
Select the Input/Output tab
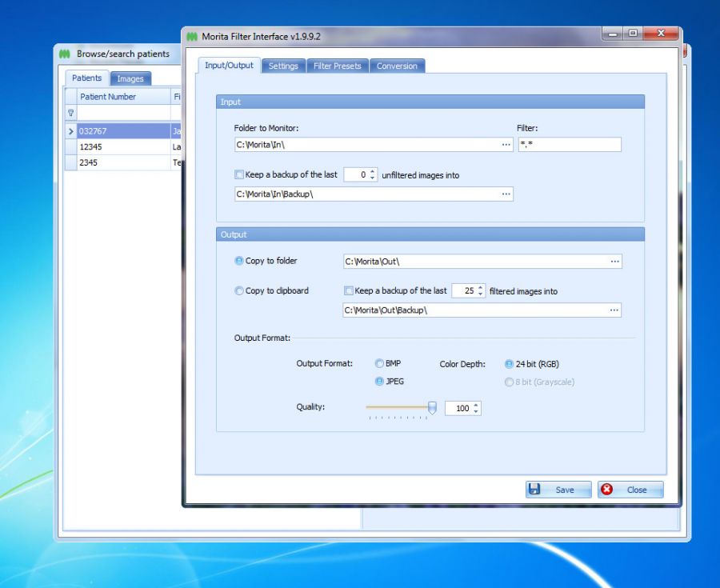click(x=229, y=65)
